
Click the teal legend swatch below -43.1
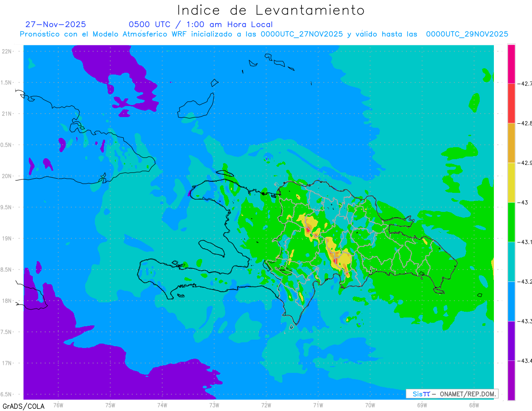[511, 262]
